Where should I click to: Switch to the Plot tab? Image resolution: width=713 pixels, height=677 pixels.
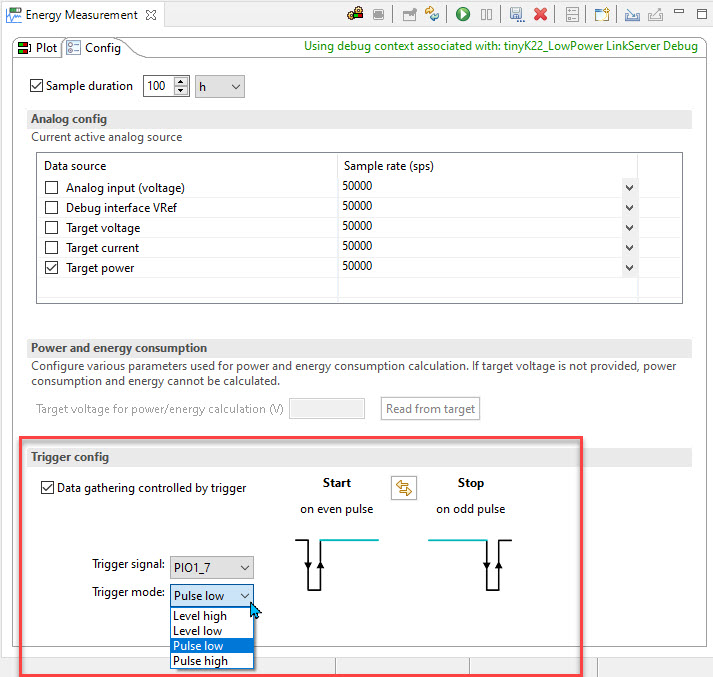coord(38,48)
